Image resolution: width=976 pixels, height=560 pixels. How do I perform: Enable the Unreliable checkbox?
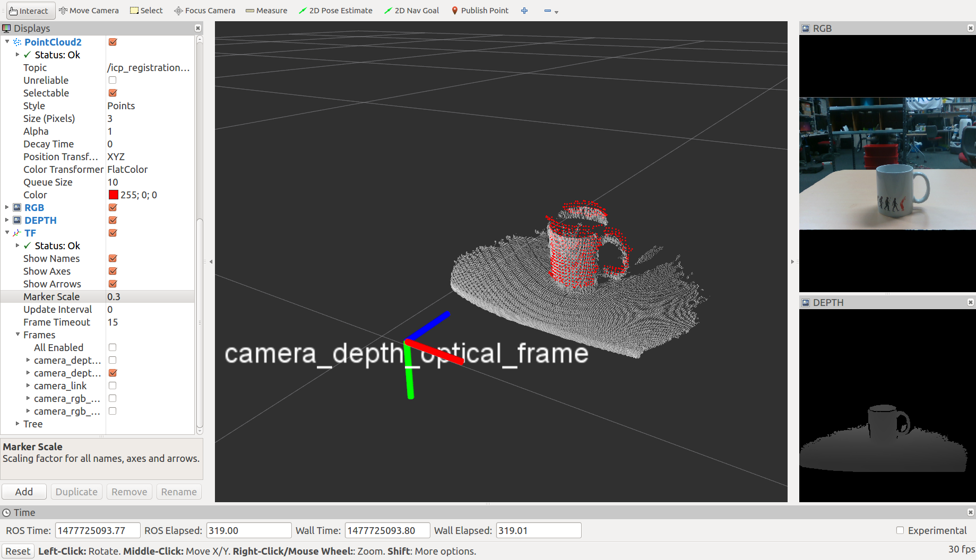click(x=113, y=80)
